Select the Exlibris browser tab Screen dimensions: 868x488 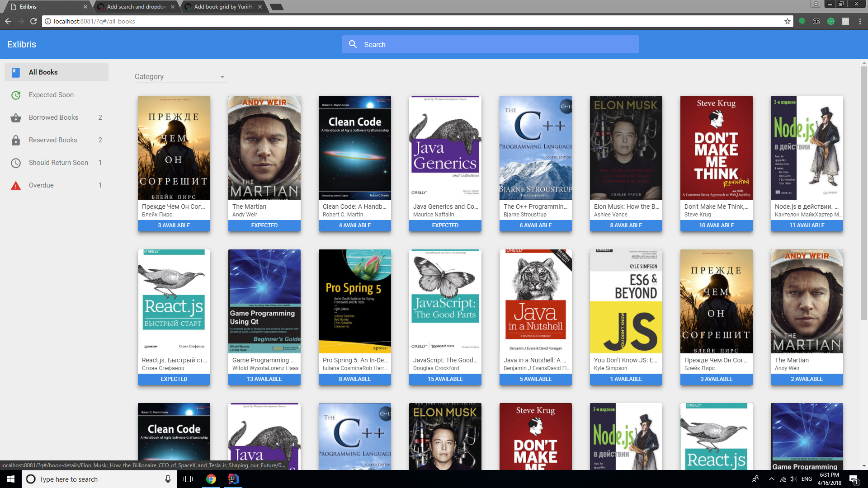[47, 7]
